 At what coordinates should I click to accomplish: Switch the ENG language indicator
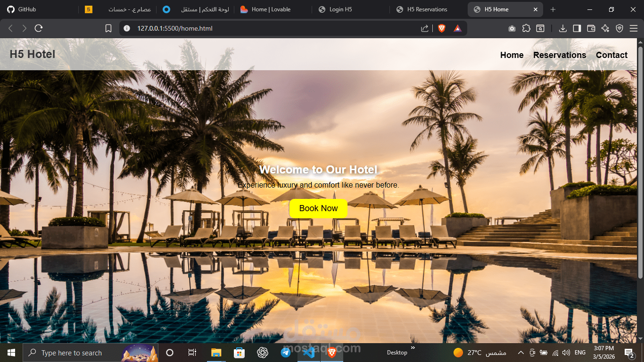[x=580, y=353]
